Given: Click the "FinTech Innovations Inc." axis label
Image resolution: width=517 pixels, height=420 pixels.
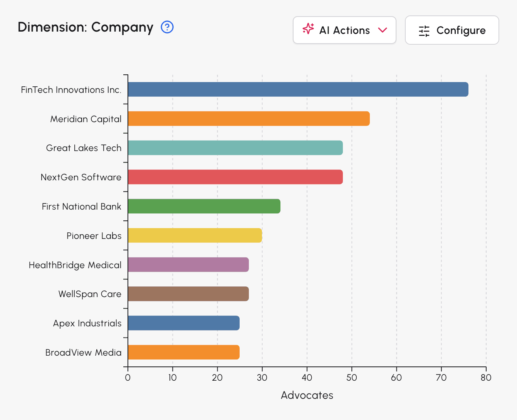Looking at the screenshot, I should [x=71, y=90].
